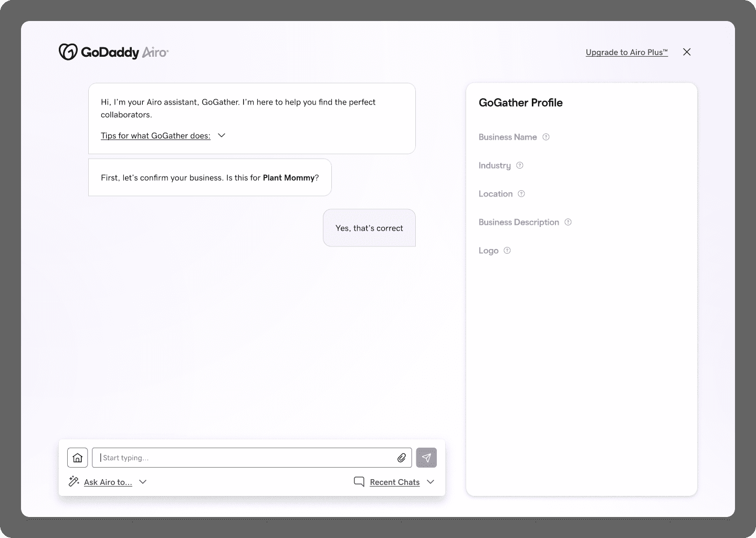Click the Logo profile label
This screenshot has height=538, width=756.
point(488,251)
